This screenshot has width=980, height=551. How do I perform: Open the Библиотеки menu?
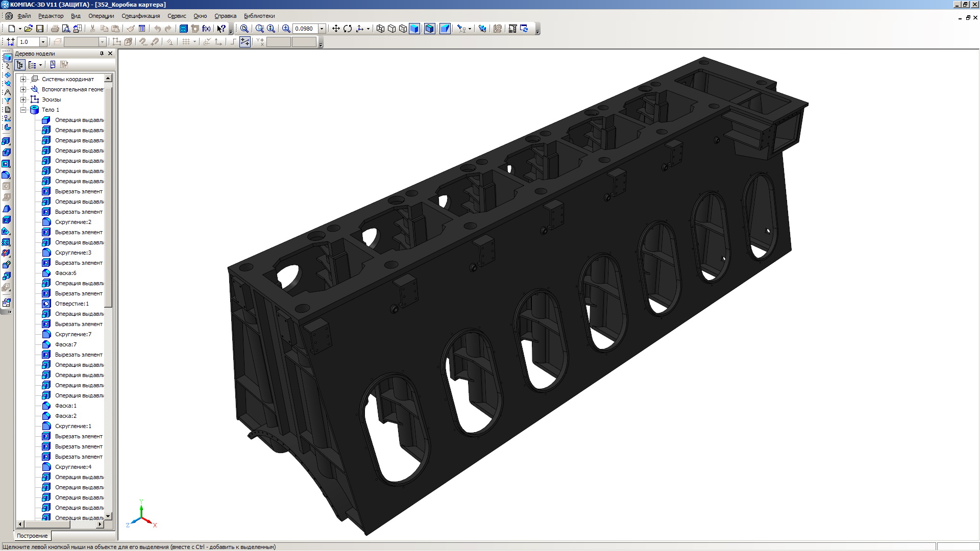259,16
